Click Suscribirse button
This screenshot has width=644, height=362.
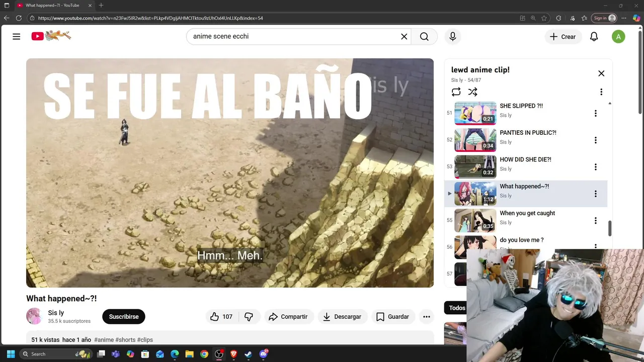click(x=124, y=317)
